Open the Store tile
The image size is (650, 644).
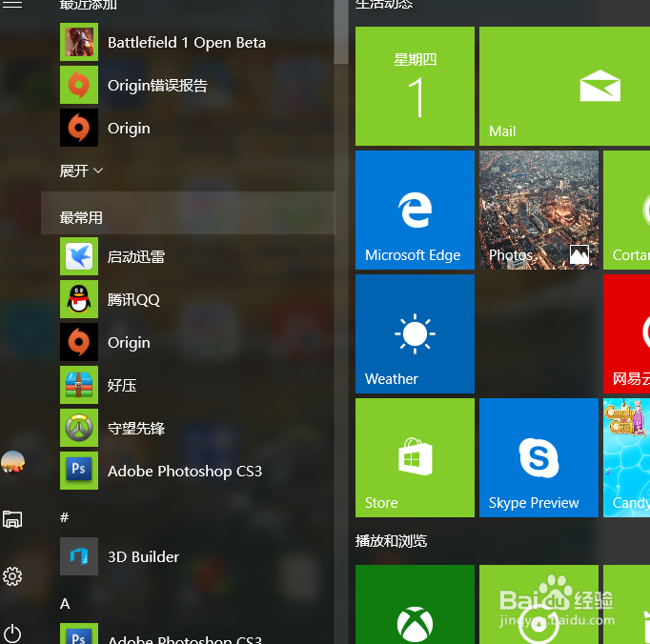[x=415, y=458]
